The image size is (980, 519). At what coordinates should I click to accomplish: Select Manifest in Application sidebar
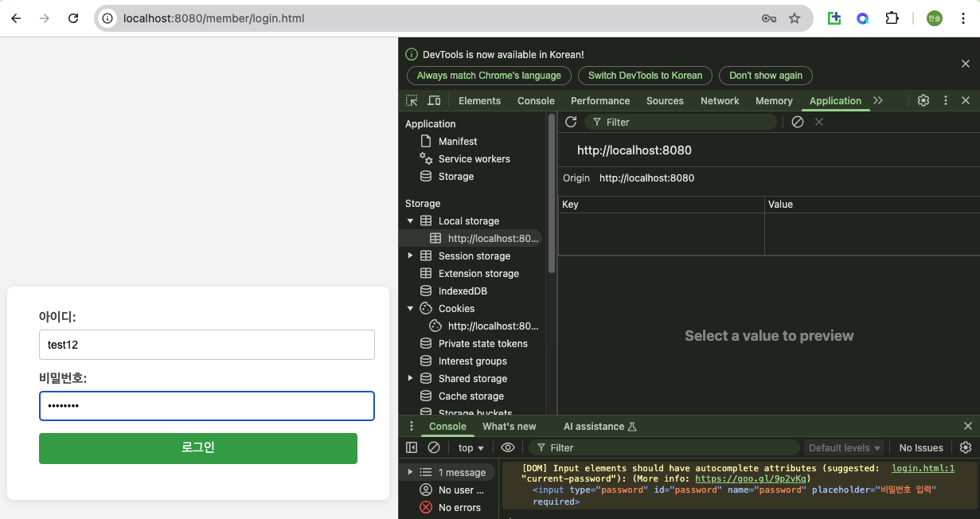pos(458,141)
